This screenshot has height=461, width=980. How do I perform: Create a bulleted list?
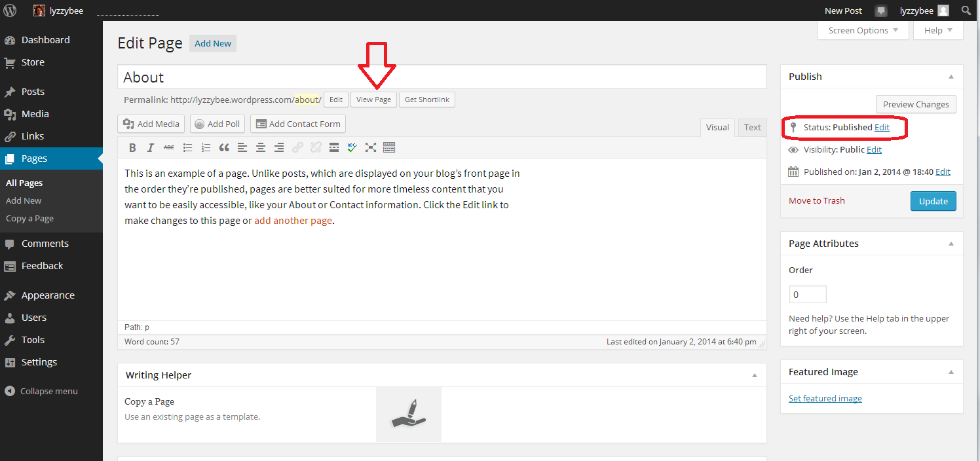(x=187, y=147)
